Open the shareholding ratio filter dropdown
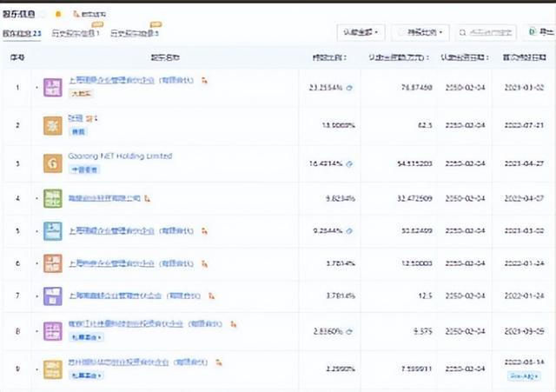This screenshot has height=392, width=556. coord(423,32)
